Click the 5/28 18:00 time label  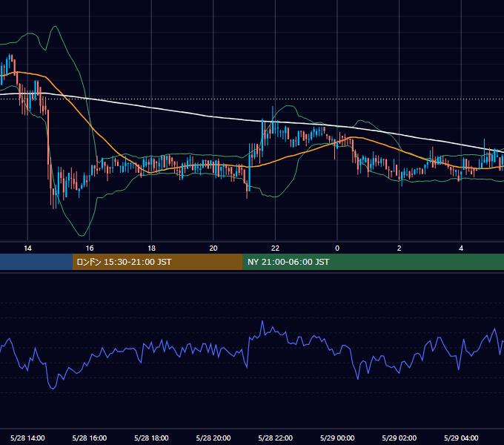pyautogui.click(x=151, y=438)
